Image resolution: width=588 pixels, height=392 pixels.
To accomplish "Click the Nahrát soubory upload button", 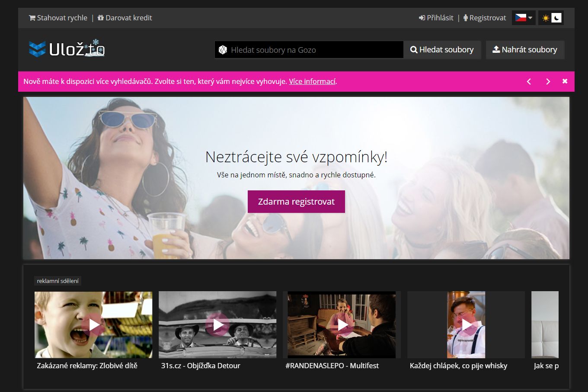I will [525, 50].
